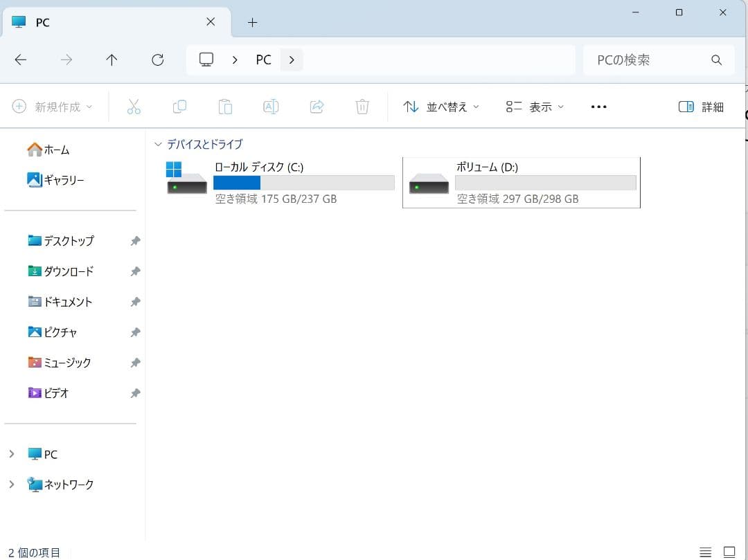Click the Refresh icon in the address bar
The width and height of the screenshot is (748, 560).
(157, 60)
